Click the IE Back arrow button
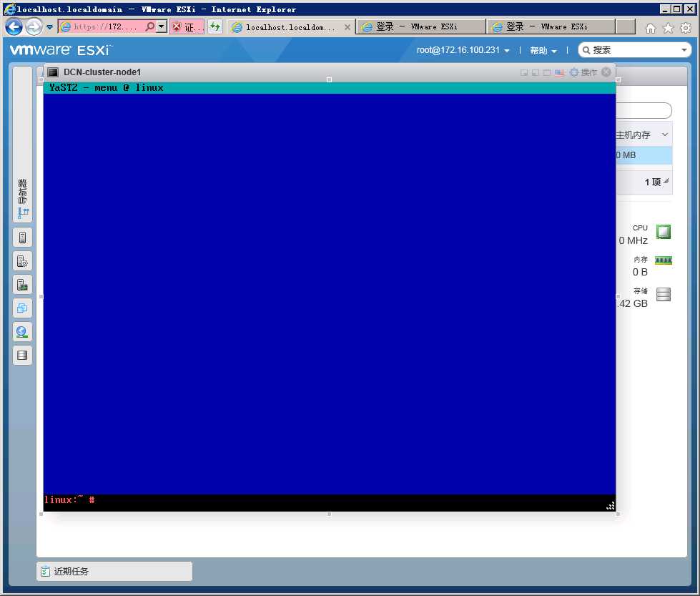700x596 pixels. tap(14, 27)
